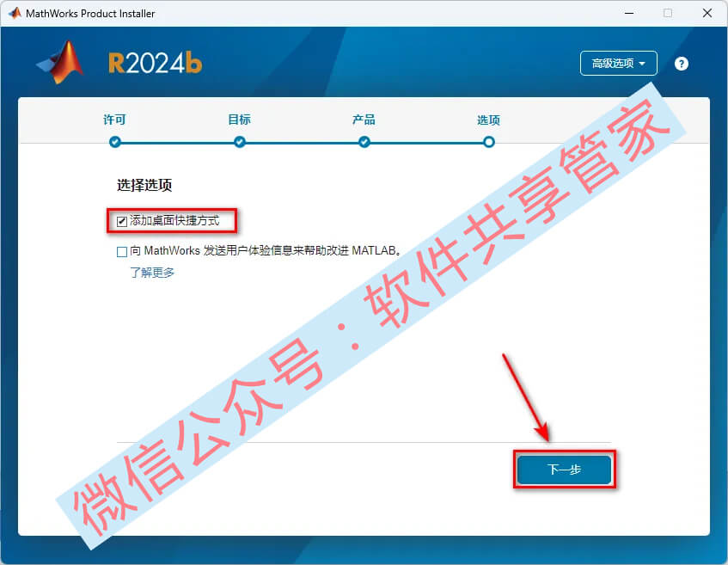Click the MATLAB logo in the header
This screenshot has width=728, height=565.
pyautogui.click(x=61, y=63)
